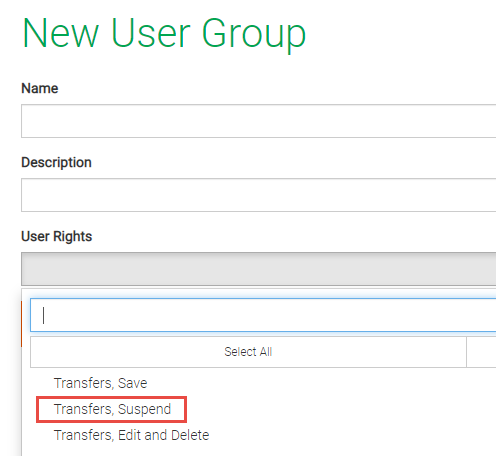Focus the rights search box
496x456 pixels.
[x=263, y=315]
